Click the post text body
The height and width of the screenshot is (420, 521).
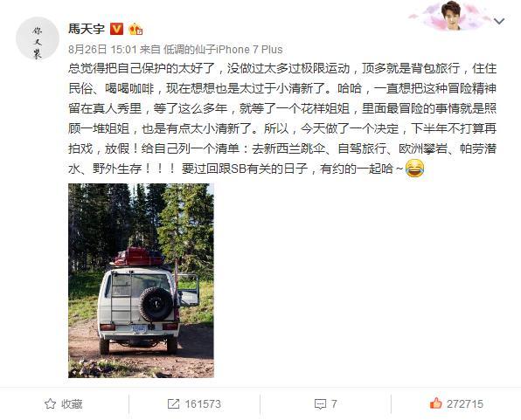282,119
